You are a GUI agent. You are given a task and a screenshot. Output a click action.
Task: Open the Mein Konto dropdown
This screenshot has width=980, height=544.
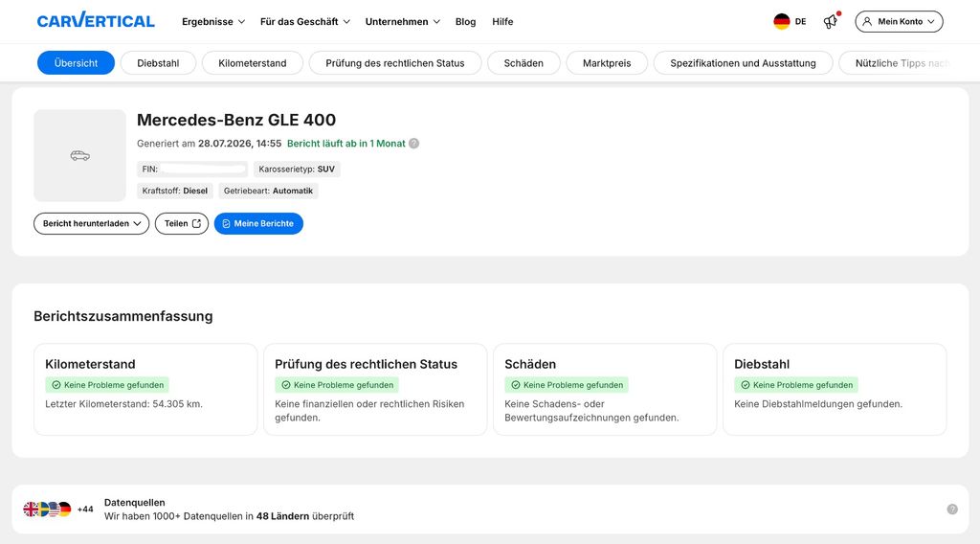[x=899, y=21]
